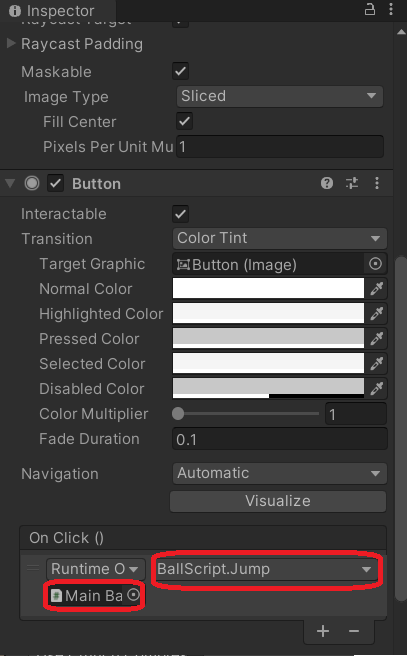This screenshot has width=407, height=656.
Task: Pick Normal Color with eyedropper
Action: pos(376,289)
